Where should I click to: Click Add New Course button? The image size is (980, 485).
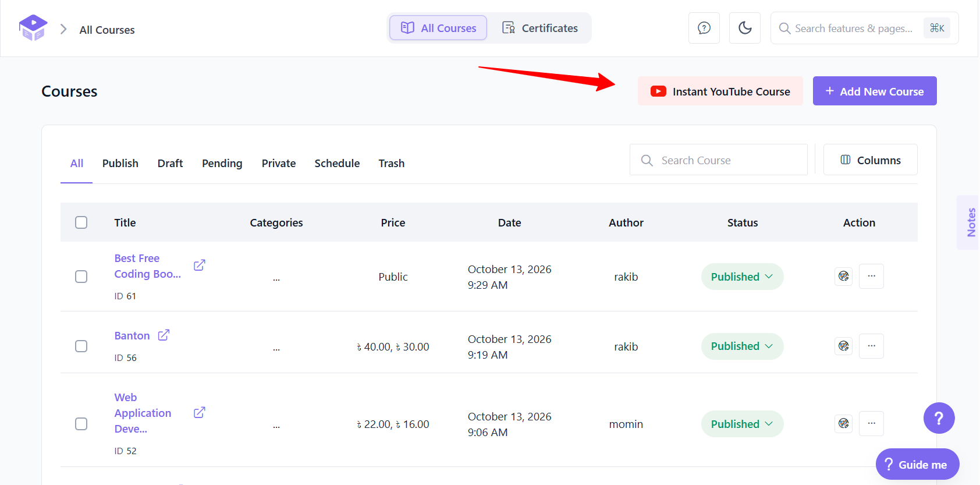[x=875, y=91]
